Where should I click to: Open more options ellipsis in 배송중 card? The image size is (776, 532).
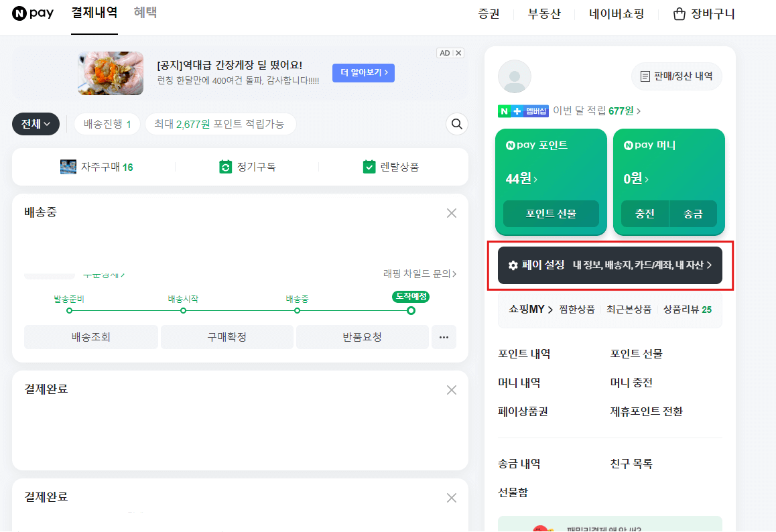click(444, 337)
